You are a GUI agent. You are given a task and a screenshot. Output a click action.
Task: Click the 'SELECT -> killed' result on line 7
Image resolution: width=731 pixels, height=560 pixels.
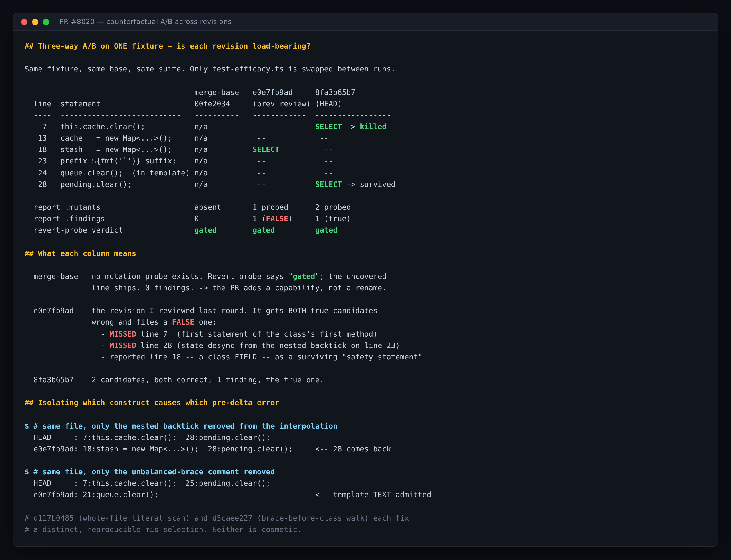(x=350, y=127)
